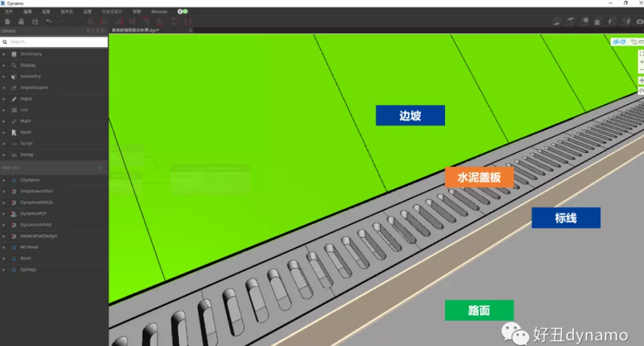Create a new file with the New toolbar icon
This screenshot has width=644, height=346.
point(7,21)
